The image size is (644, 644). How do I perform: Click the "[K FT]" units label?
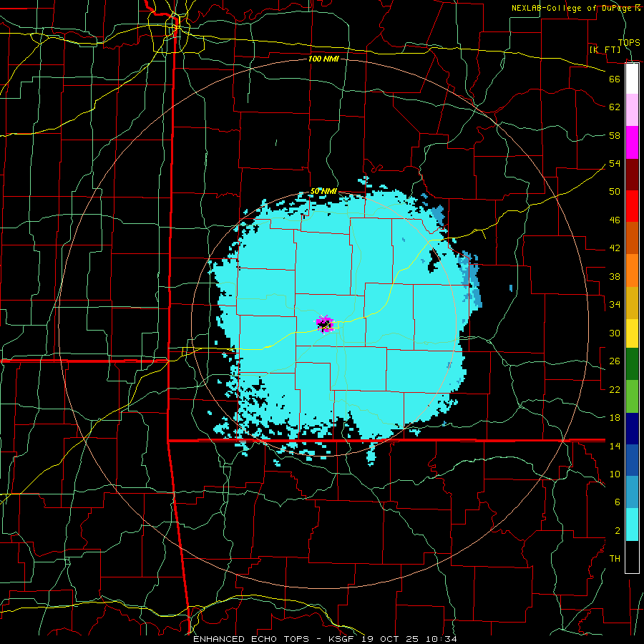click(x=605, y=49)
